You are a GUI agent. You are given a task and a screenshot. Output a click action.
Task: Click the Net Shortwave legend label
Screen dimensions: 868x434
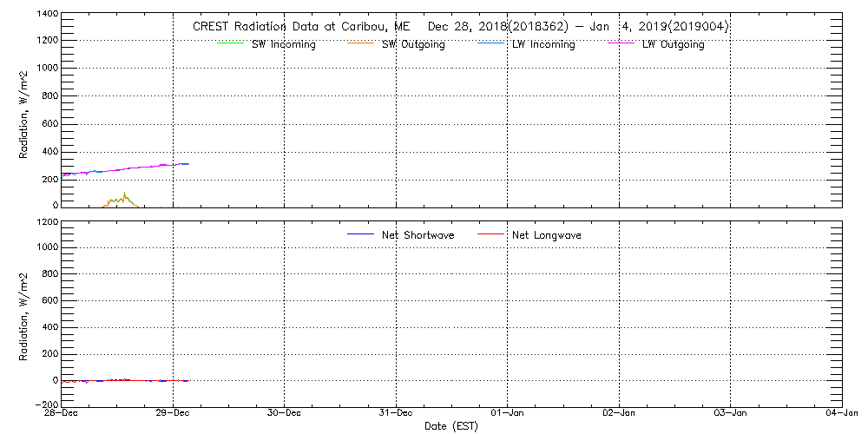418,235
